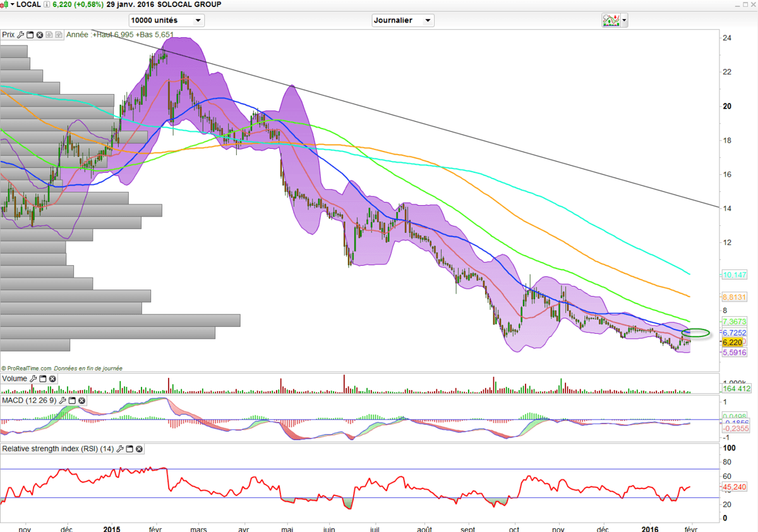Close the Prix panel
The image size is (758, 532).
[39, 35]
